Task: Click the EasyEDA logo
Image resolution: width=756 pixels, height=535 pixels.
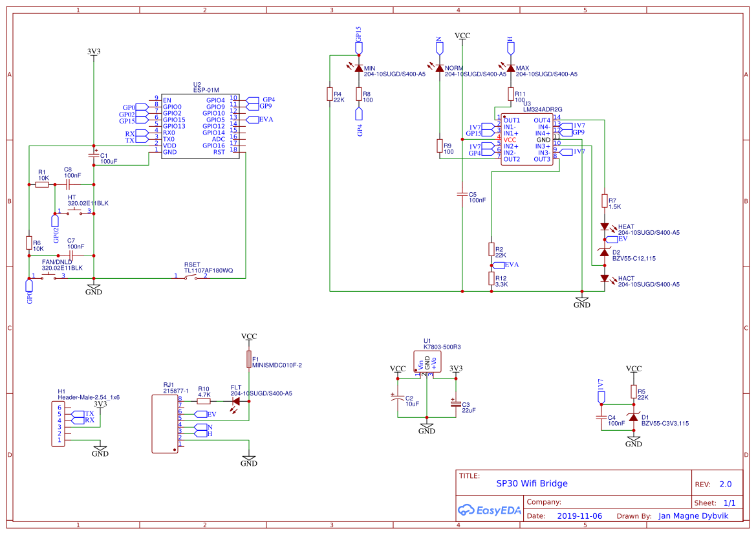Action: [490, 510]
